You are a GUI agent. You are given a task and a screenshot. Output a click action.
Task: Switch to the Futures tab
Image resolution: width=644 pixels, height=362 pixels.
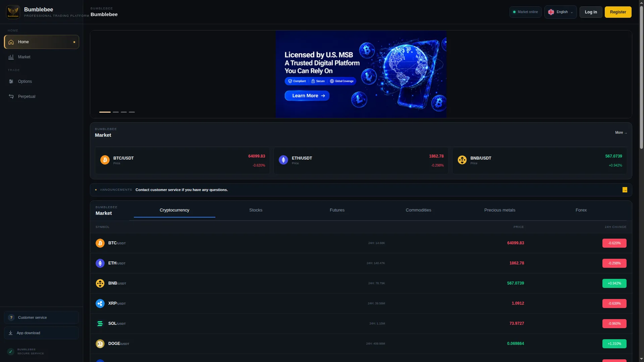tap(337, 210)
